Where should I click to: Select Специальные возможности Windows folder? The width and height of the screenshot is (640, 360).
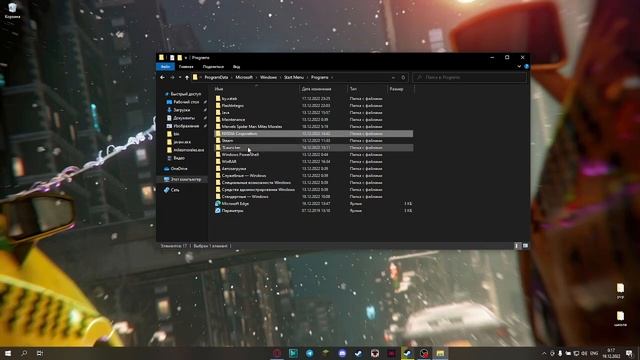[x=256, y=182]
